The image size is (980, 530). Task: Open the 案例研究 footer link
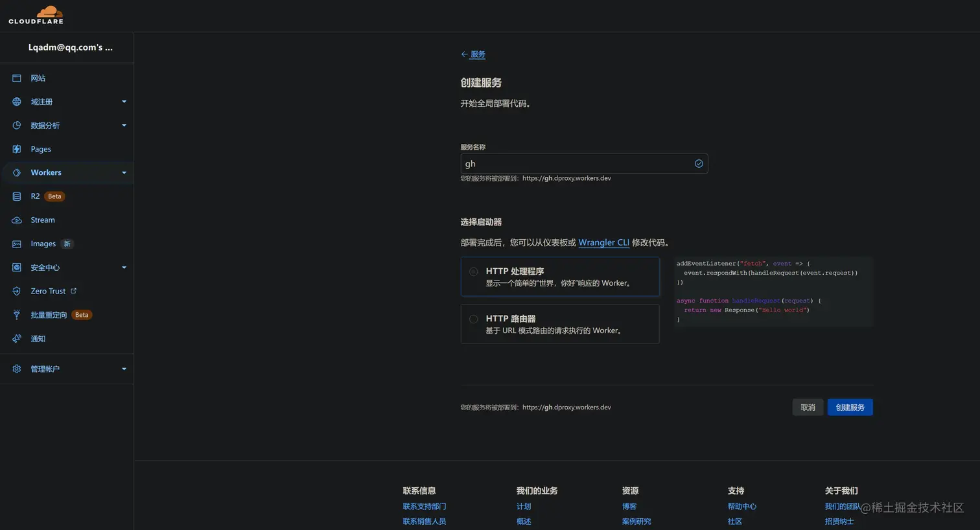click(636, 522)
